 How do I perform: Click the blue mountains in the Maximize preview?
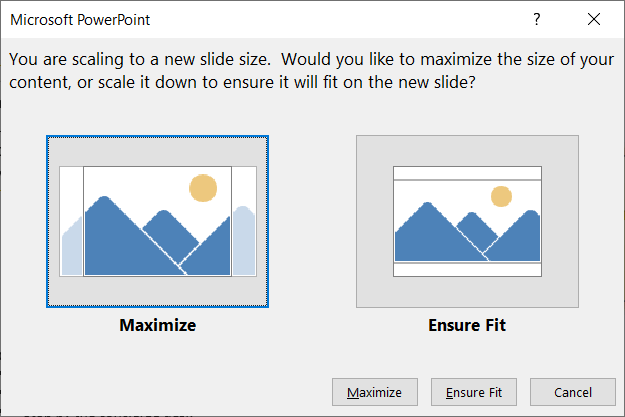pos(120,240)
